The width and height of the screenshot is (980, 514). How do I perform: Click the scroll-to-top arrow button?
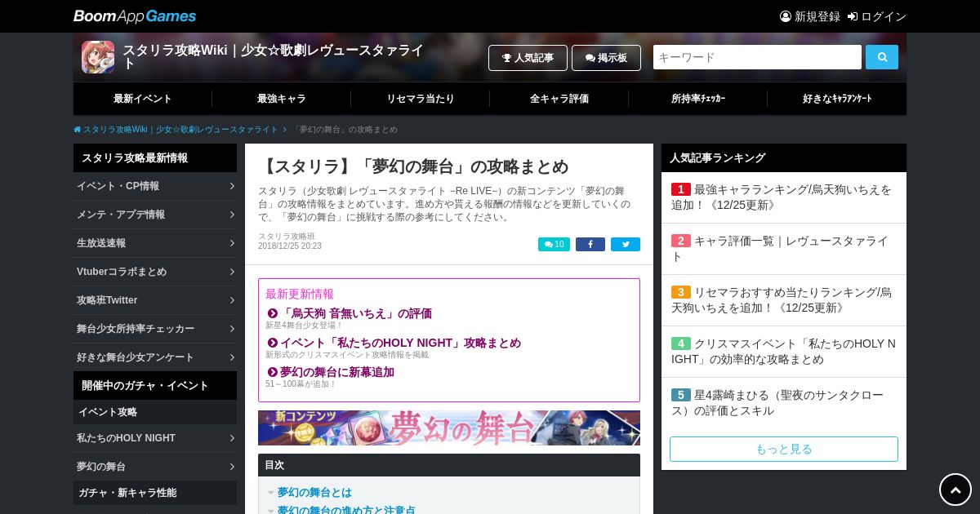955,490
